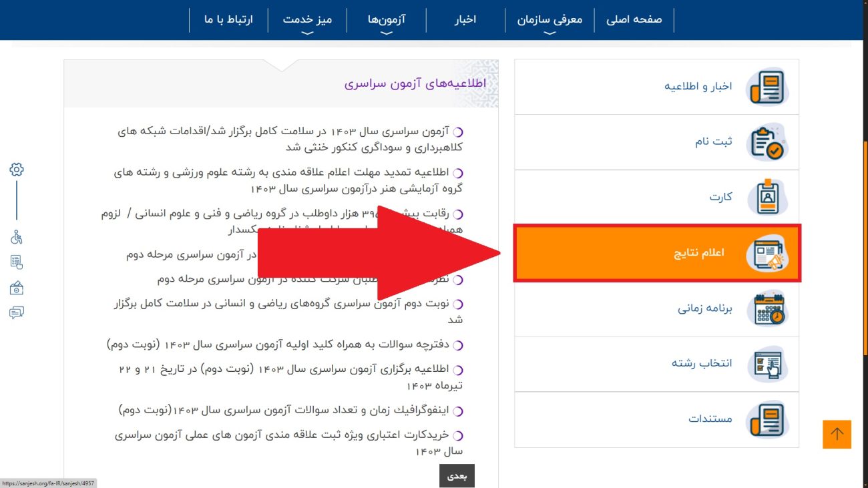The height and width of the screenshot is (488, 868).
Task: Open the آزمون‌ها menu
Action: coord(387,19)
